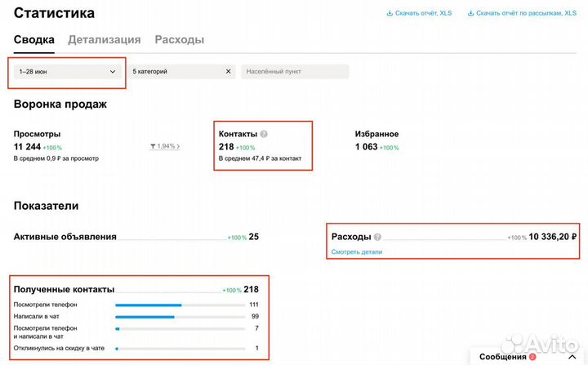Click the Контакты value 218 in funnel
588x365 pixels.
click(x=226, y=147)
